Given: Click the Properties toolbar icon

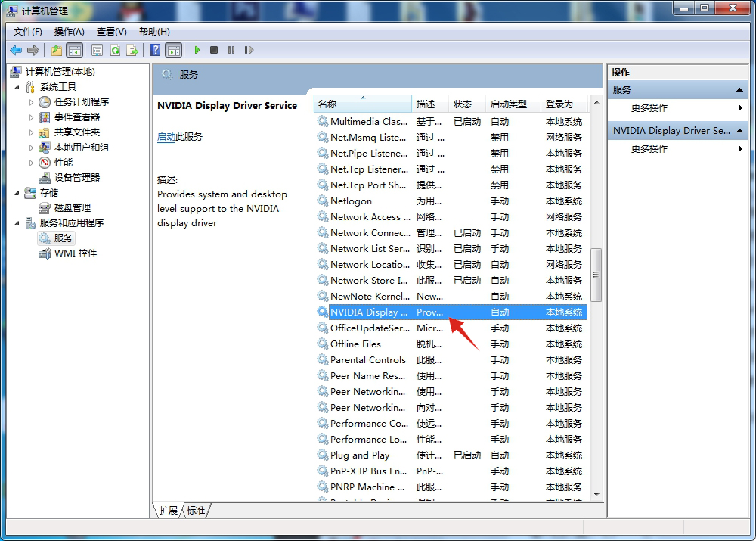Looking at the screenshot, I should [97, 50].
